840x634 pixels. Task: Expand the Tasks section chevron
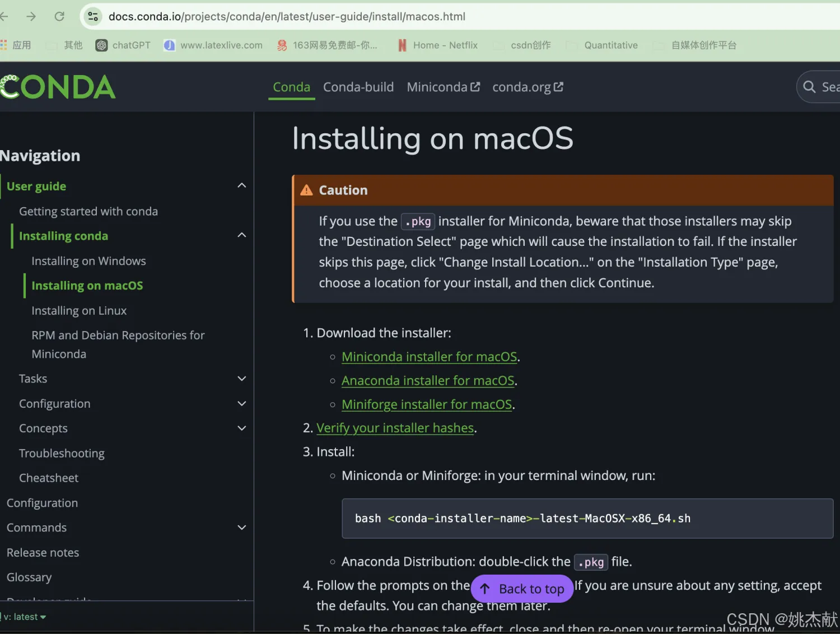pyautogui.click(x=242, y=379)
